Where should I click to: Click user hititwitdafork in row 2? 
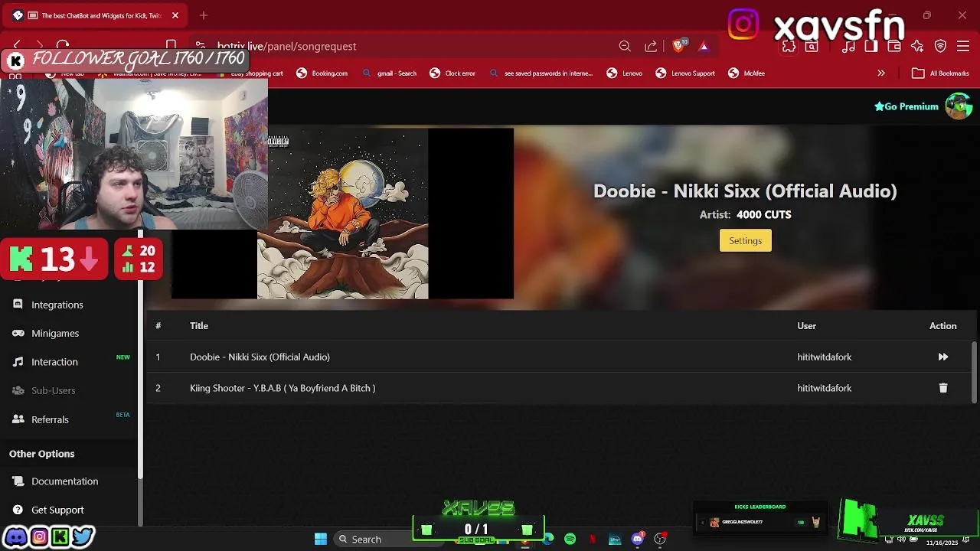(x=824, y=388)
